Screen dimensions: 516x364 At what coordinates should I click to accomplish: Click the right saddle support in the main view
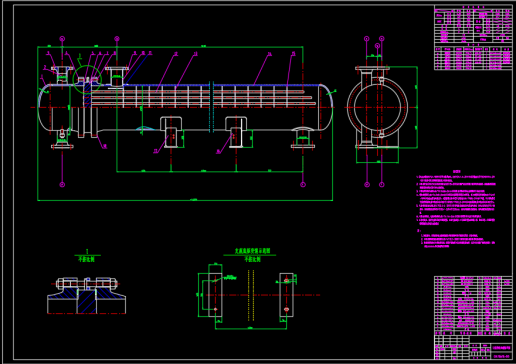click(x=236, y=132)
